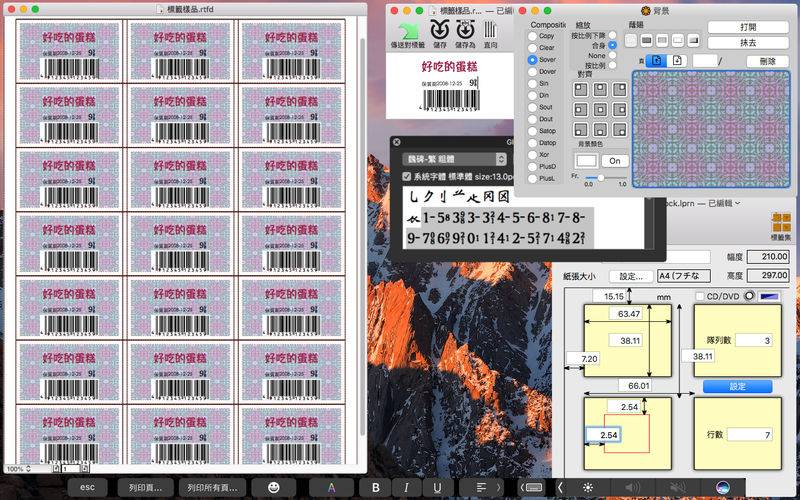The image size is (800, 500).
Task: Select the None scaling radio button
Action: coord(612,56)
